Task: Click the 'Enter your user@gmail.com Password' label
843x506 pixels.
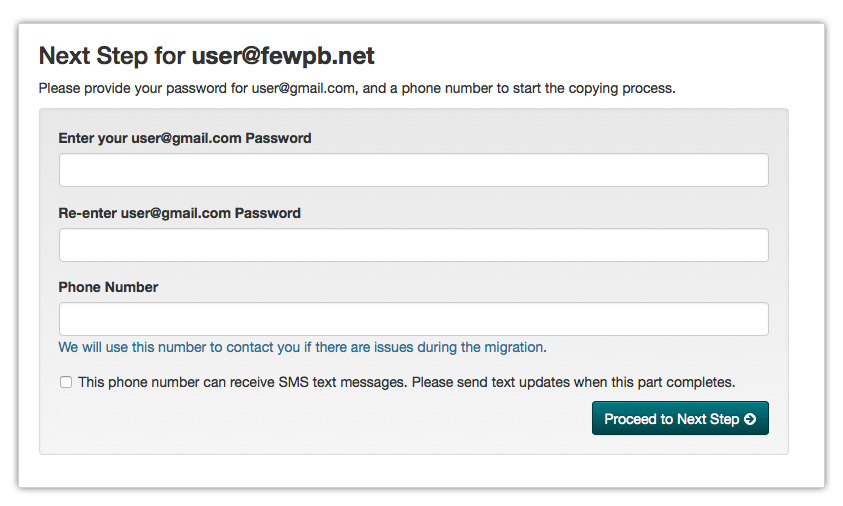Action: (185, 138)
